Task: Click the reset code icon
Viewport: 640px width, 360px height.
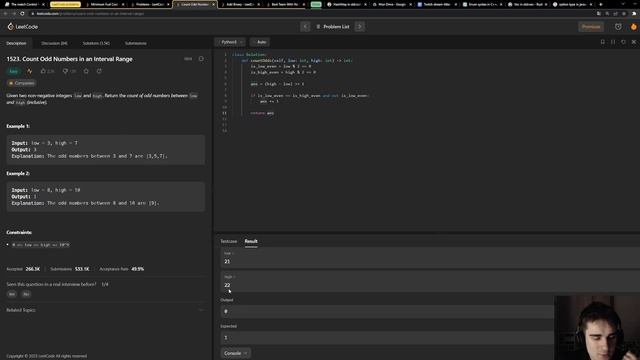Action: tap(623, 42)
